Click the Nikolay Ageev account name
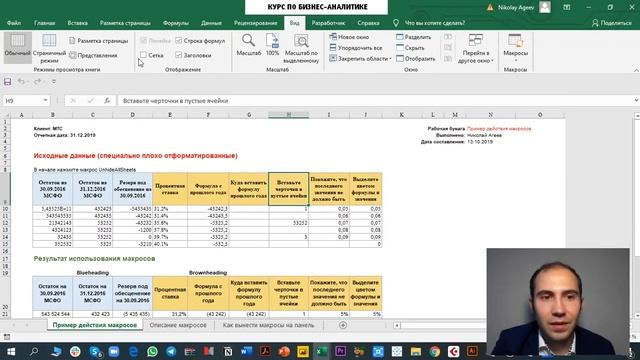 coord(516,7)
